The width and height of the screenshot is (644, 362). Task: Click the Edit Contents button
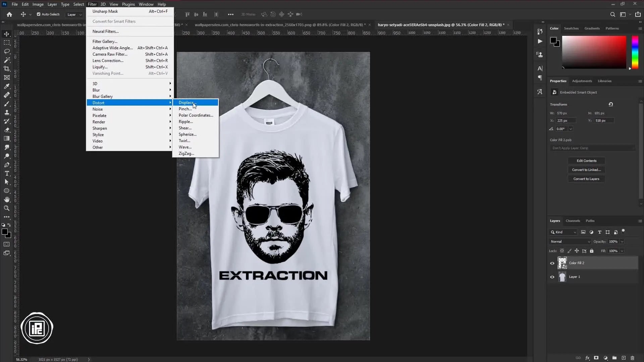[587, 161]
